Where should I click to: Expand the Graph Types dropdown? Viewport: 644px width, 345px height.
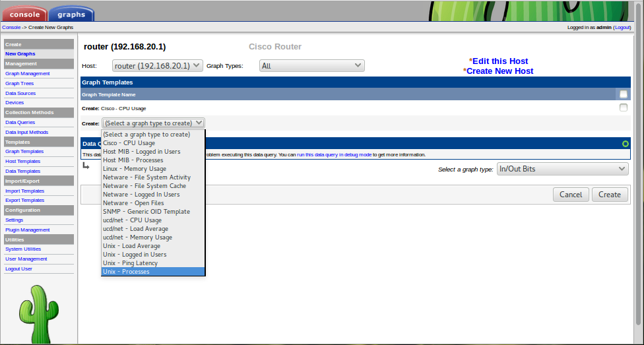[x=311, y=66]
